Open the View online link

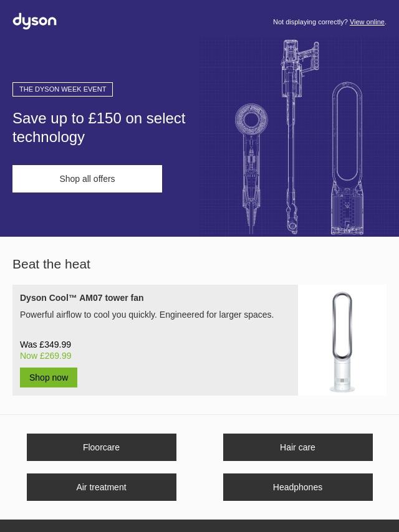tap(367, 22)
